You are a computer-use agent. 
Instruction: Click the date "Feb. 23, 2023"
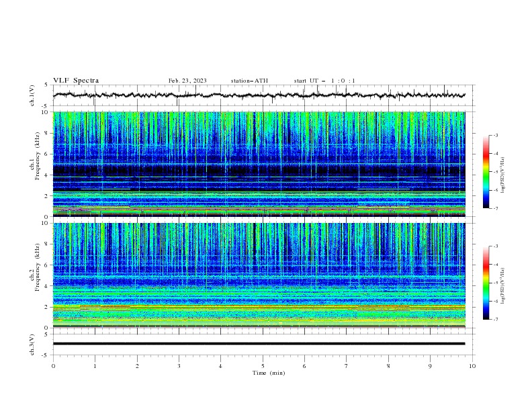(187, 81)
